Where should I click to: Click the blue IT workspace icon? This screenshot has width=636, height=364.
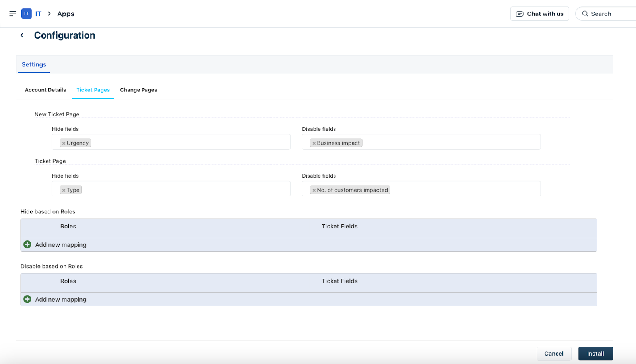coord(26,14)
